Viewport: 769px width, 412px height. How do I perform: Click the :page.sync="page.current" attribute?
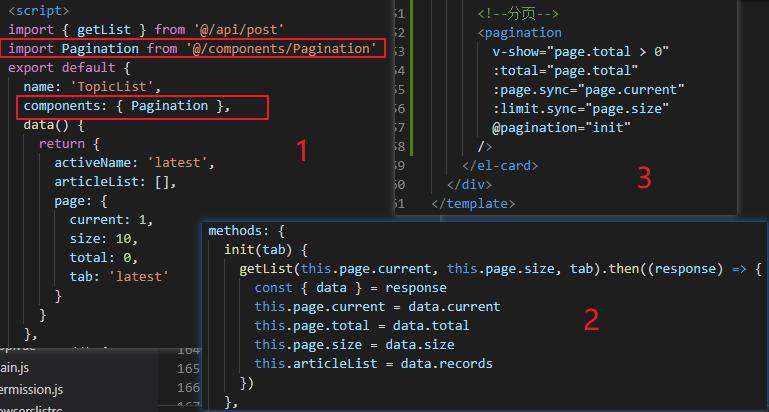tap(589, 90)
